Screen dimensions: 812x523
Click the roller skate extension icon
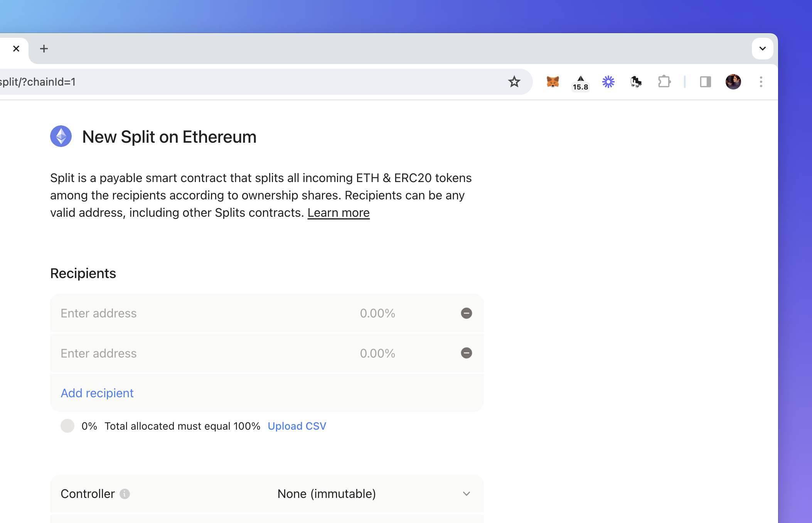636,82
